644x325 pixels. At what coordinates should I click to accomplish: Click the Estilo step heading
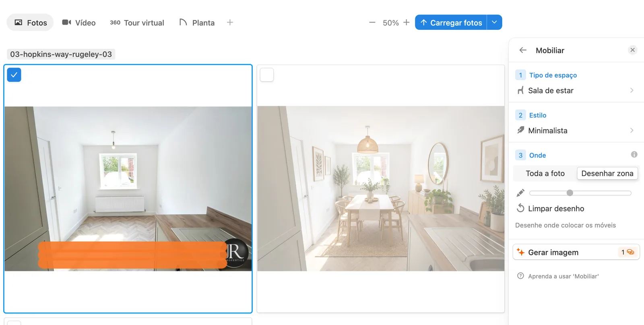(x=538, y=115)
